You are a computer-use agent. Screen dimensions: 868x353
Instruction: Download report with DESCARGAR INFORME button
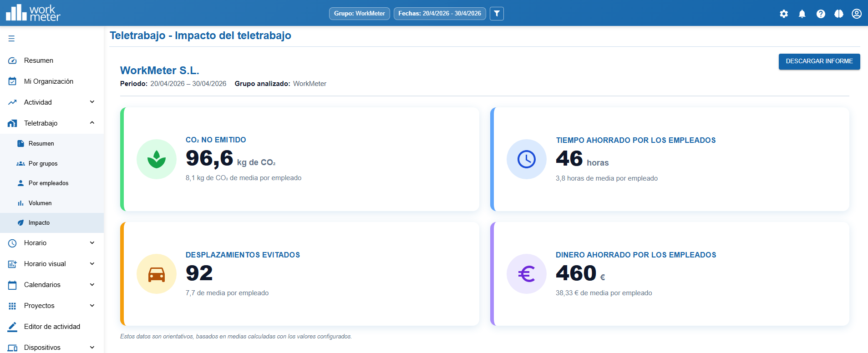coord(819,61)
